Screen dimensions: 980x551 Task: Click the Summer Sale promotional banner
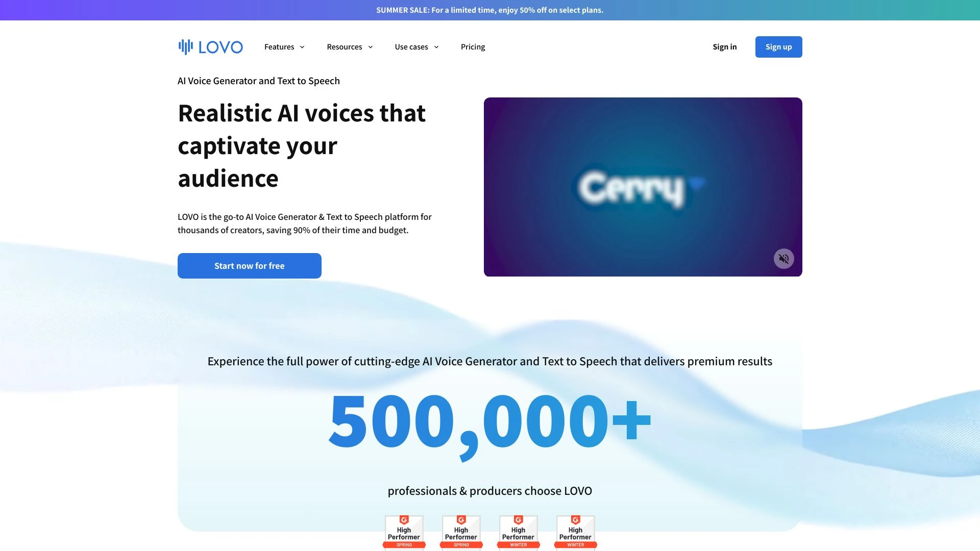pyautogui.click(x=490, y=10)
